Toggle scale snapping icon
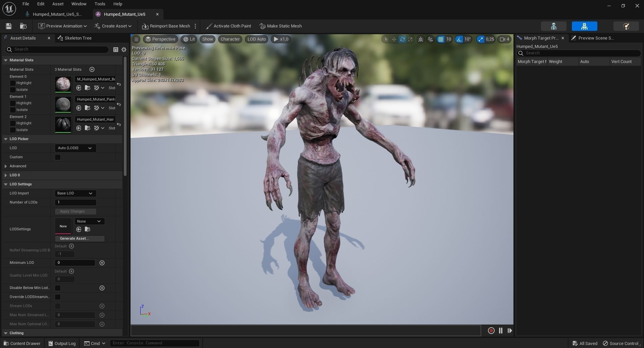Image resolution: width=644 pixels, height=348 pixels. coord(481,39)
